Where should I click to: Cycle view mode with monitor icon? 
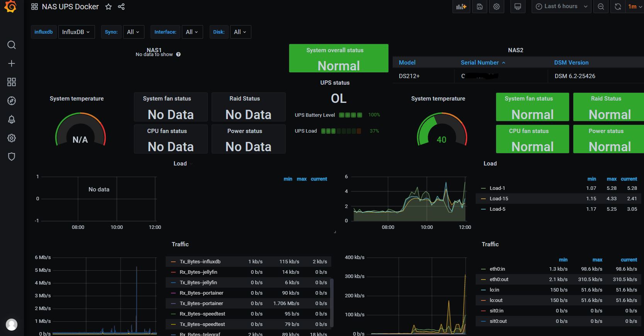[x=518, y=7]
